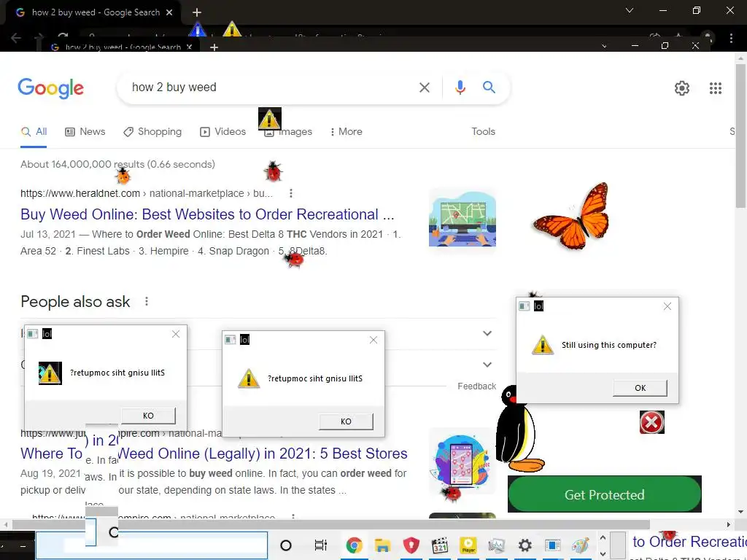The width and height of the screenshot is (747, 560).
Task: Click the horizontal scrollbar at page bottom
Action: tap(331, 524)
